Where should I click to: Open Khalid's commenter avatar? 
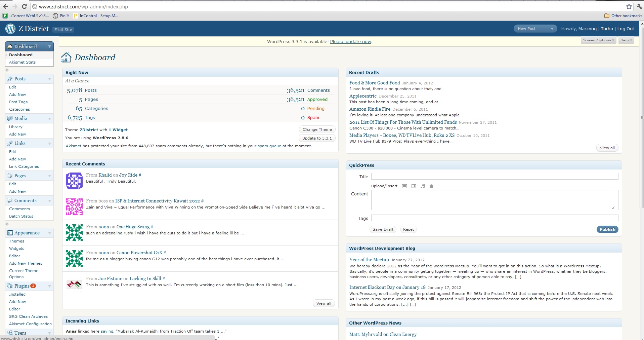click(74, 181)
